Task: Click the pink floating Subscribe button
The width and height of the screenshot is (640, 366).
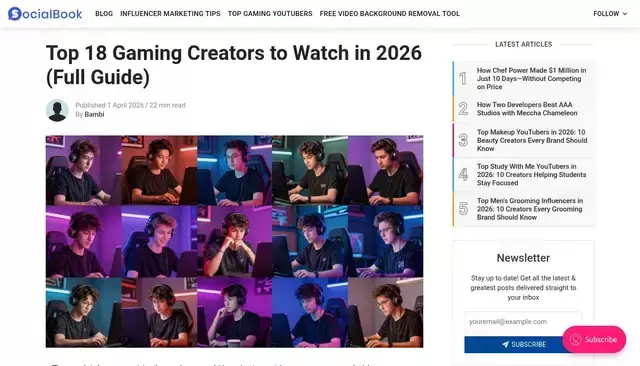Action: [594, 339]
